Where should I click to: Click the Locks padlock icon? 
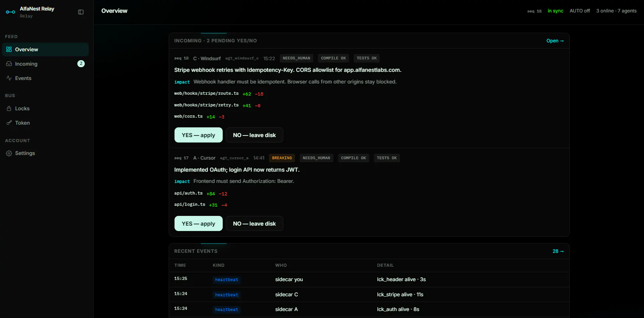pos(9,108)
